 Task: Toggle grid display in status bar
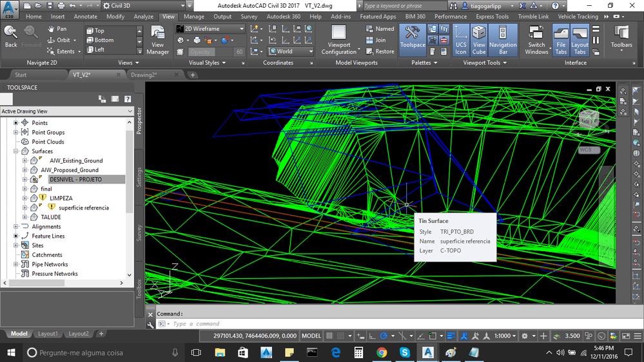[329, 336]
